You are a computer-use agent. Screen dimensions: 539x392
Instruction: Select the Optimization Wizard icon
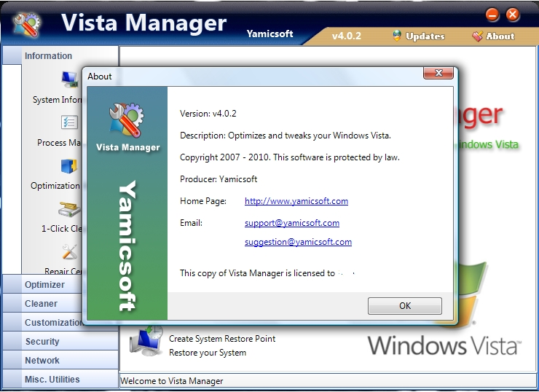coord(70,165)
